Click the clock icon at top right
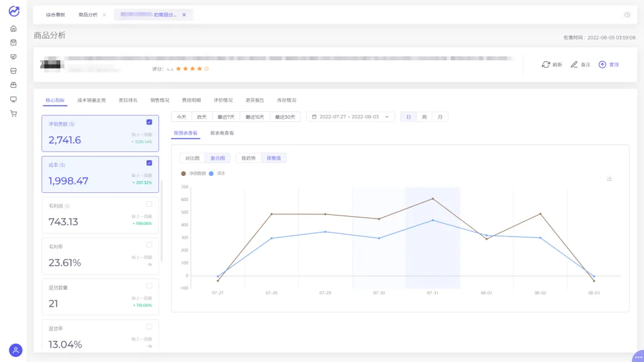This screenshot has width=644, height=362. (x=627, y=15)
